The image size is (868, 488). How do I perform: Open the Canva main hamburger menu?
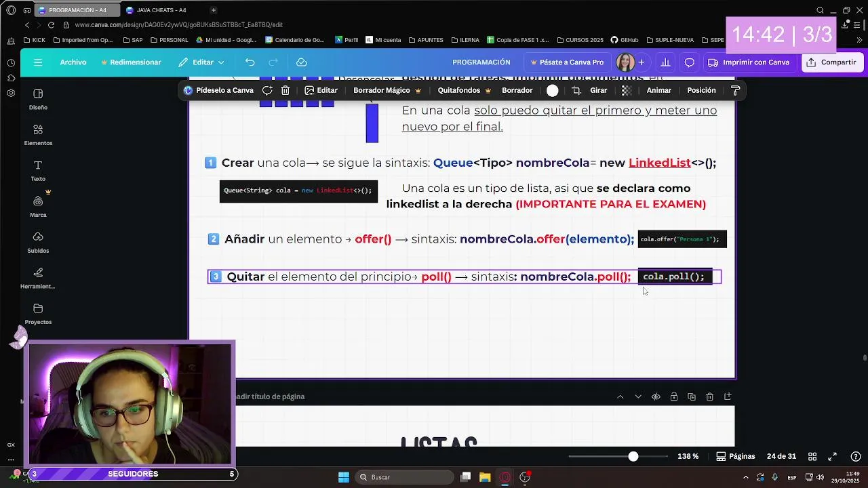coord(38,62)
